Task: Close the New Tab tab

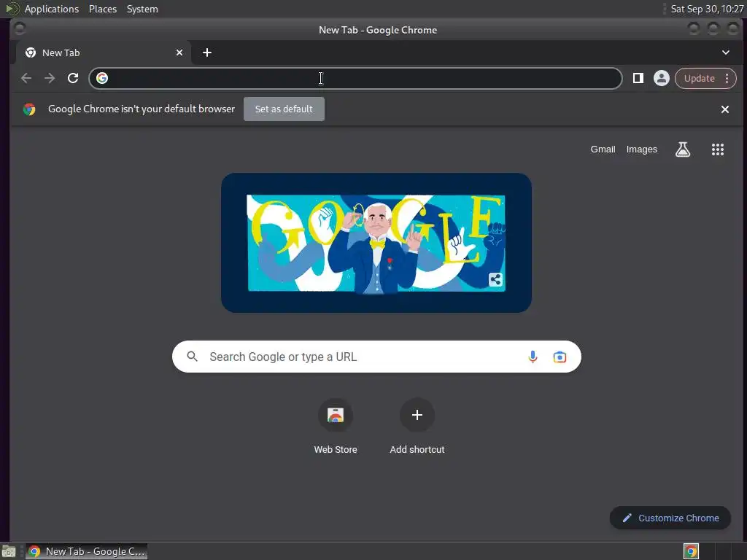Action: click(x=179, y=52)
